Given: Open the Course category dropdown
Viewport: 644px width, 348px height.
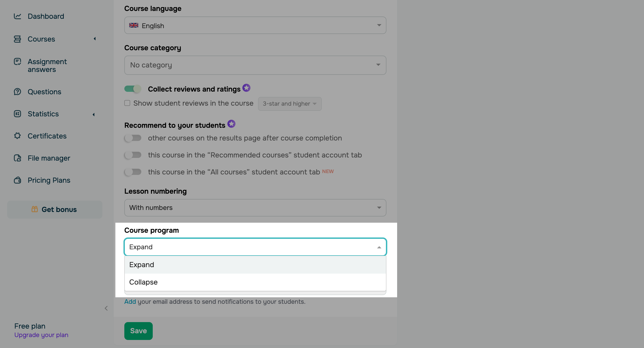Looking at the screenshot, I should pyautogui.click(x=255, y=65).
